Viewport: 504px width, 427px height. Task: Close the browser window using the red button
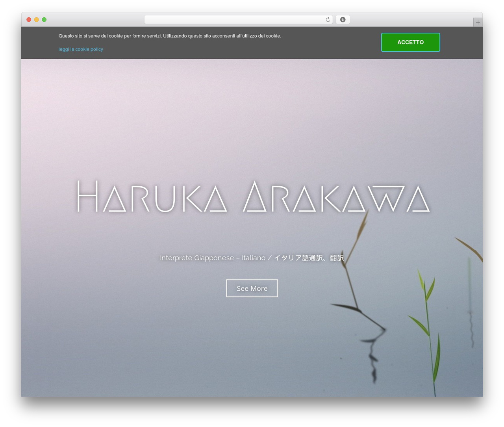(29, 20)
